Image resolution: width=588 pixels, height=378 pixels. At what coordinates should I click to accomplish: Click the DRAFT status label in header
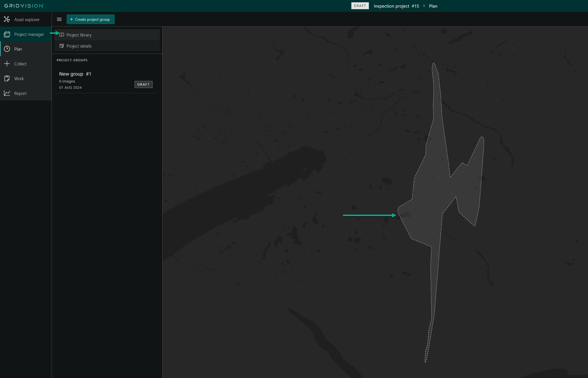[x=360, y=6]
